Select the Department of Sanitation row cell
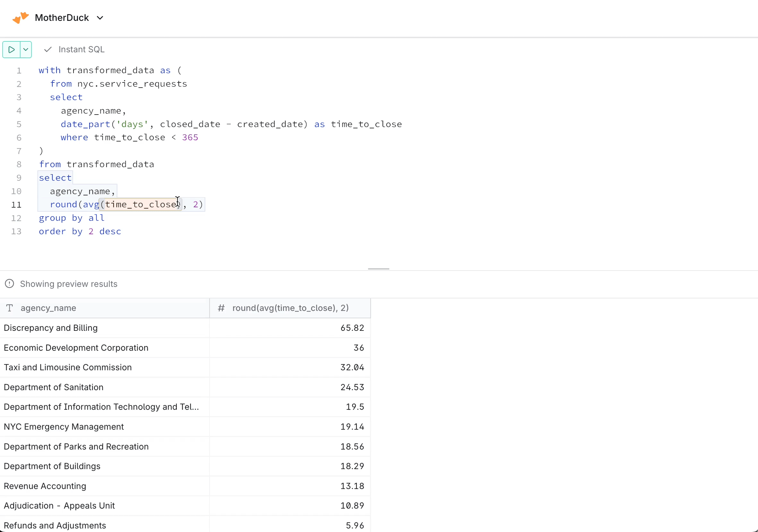The image size is (758, 532). click(x=54, y=387)
